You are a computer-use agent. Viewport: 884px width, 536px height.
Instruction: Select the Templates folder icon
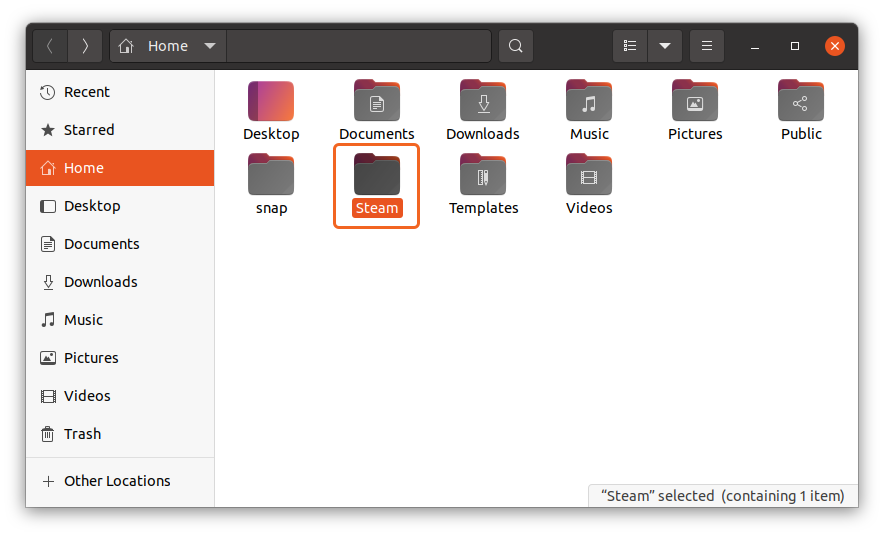tap(483, 175)
